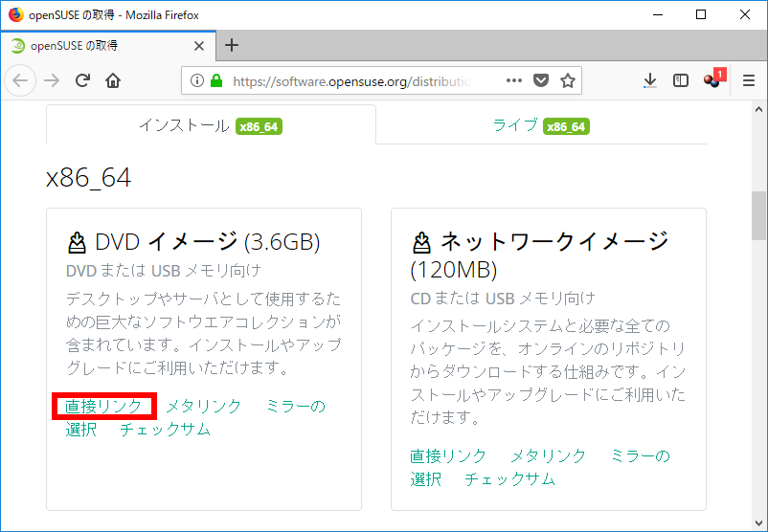Click the ネットワークイメージ (120MB) heading
Image resolution: width=768 pixels, height=532 pixels.
pos(540,255)
